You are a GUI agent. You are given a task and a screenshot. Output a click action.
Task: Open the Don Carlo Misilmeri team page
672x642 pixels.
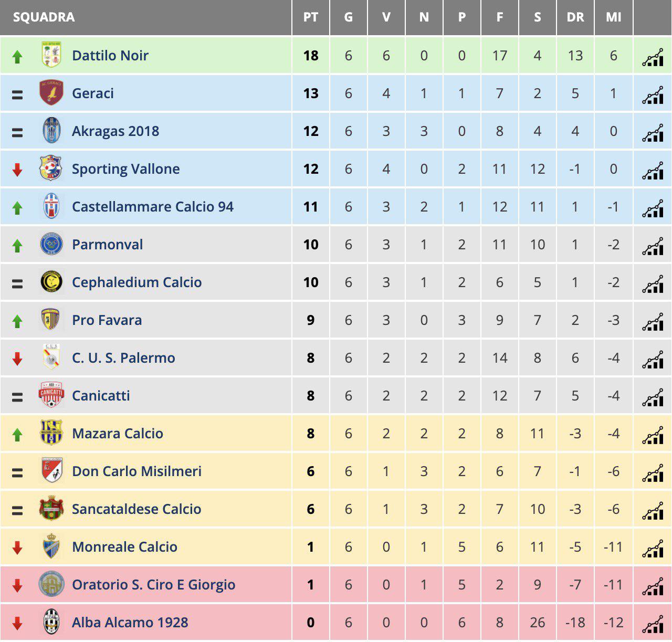136,471
